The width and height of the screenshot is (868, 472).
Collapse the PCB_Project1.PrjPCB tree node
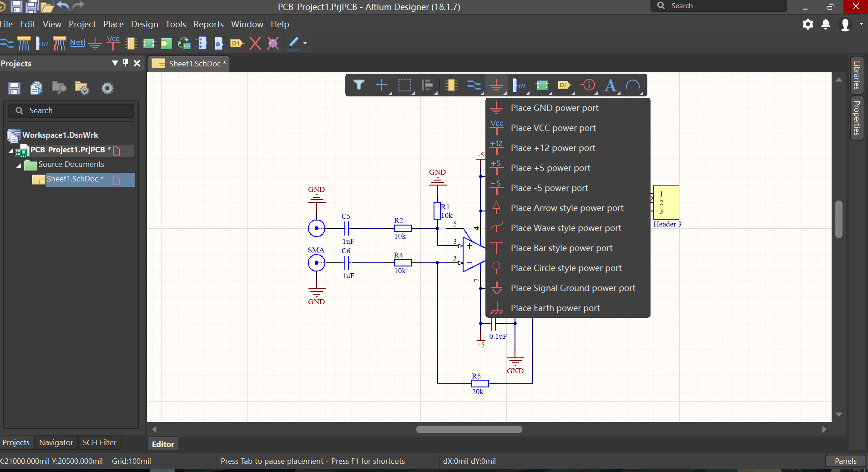(x=10, y=151)
